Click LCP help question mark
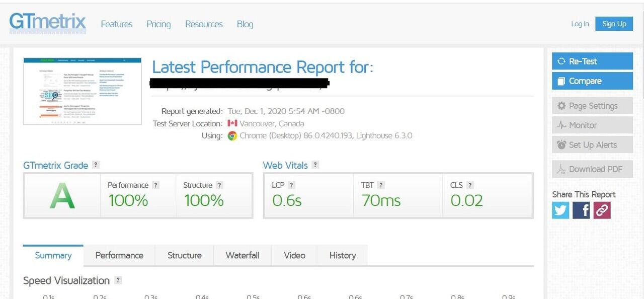 click(x=291, y=185)
